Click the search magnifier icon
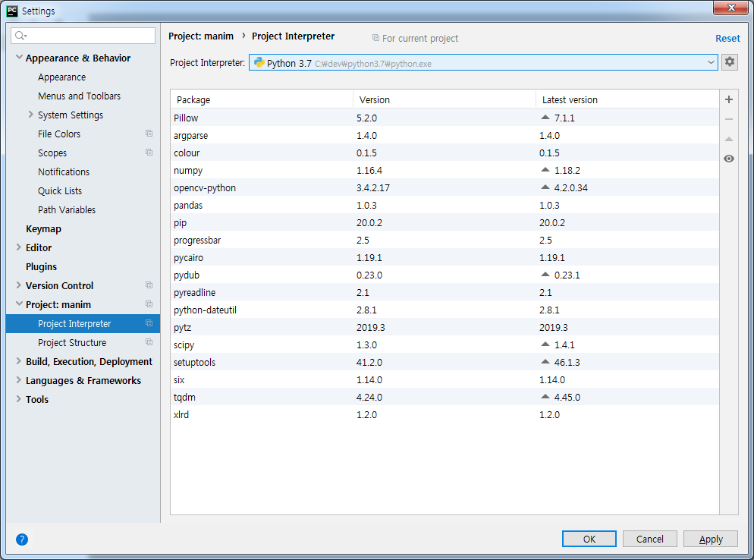This screenshot has width=754, height=560. tap(20, 36)
